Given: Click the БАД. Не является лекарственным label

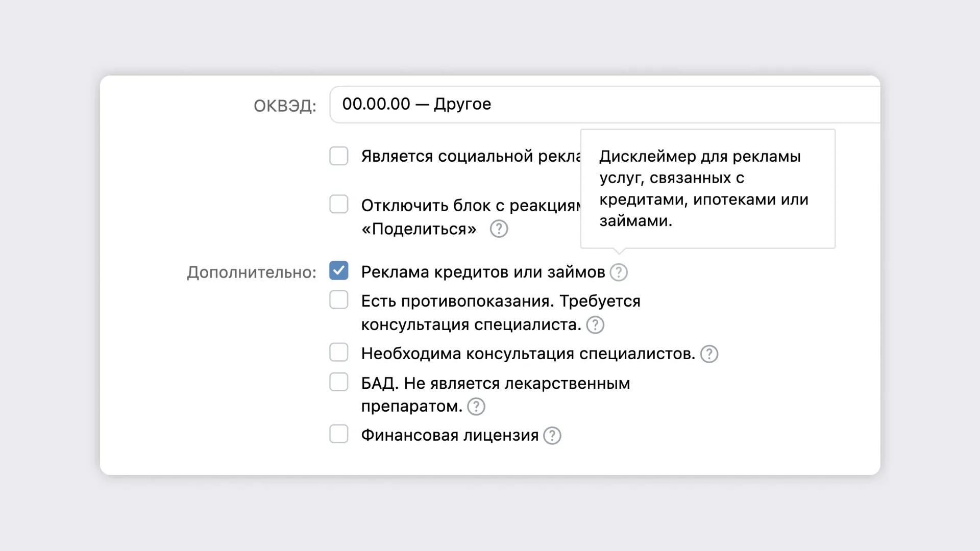Looking at the screenshot, I should click(x=495, y=383).
